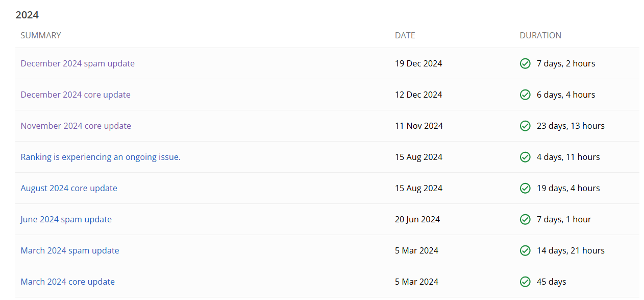The height and width of the screenshot is (300, 644).
Task: Click the resolved check icon beside 6 days, 4 hours
Action: click(525, 95)
